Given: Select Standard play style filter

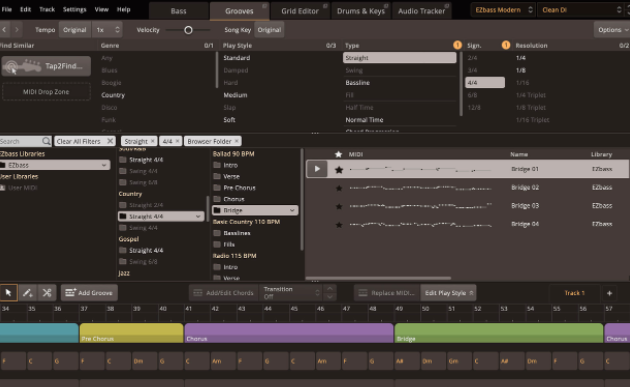Looking at the screenshot, I should pos(237,58).
